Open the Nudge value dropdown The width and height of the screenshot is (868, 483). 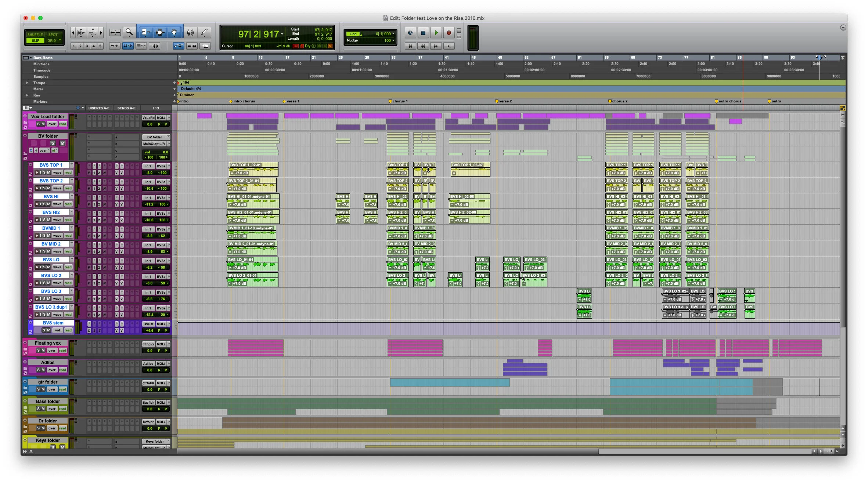click(393, 40)
